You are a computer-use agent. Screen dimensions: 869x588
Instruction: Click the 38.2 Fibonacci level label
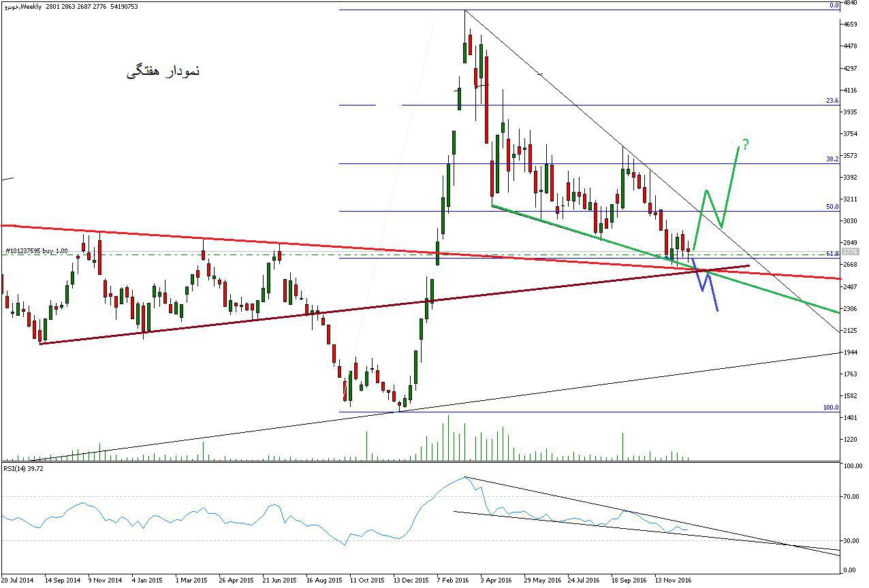pyautogui.click(x=832, y=159)
